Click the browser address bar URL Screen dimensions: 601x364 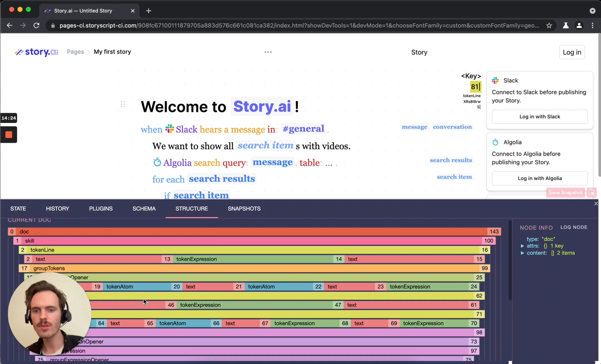tap(299, 25)
